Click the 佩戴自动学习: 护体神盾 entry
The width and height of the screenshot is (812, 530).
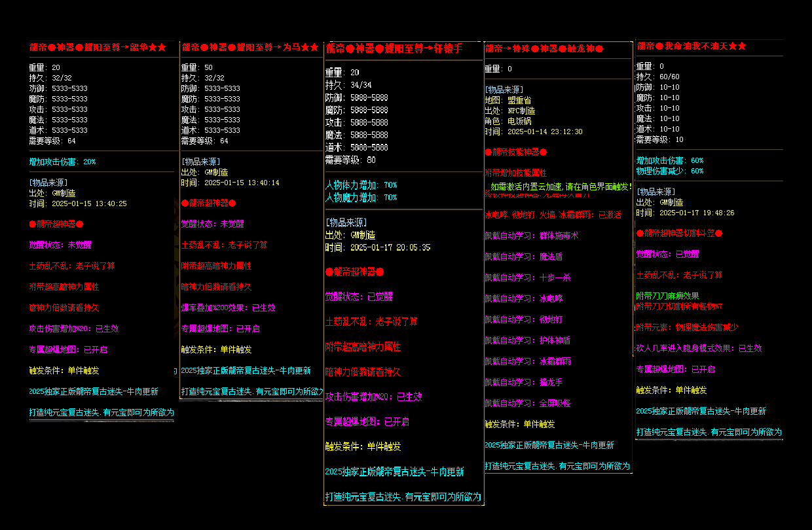(x=527, y=340)
